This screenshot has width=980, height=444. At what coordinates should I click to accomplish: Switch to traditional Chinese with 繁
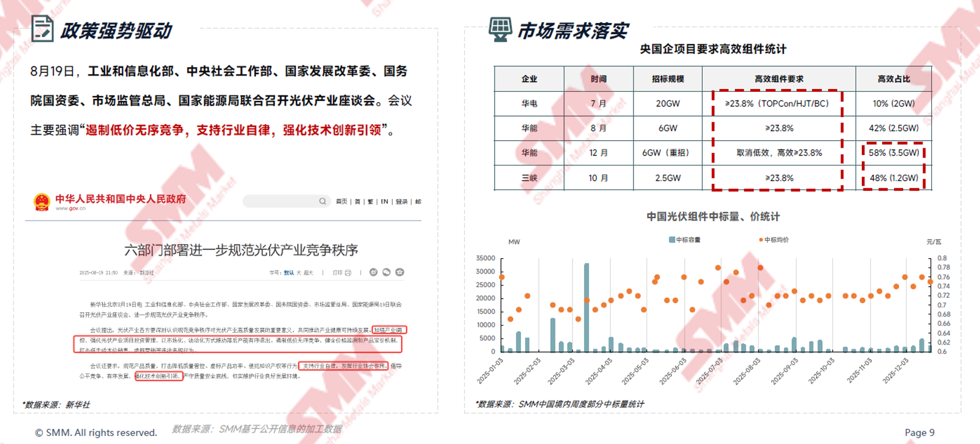coord(370,202)
